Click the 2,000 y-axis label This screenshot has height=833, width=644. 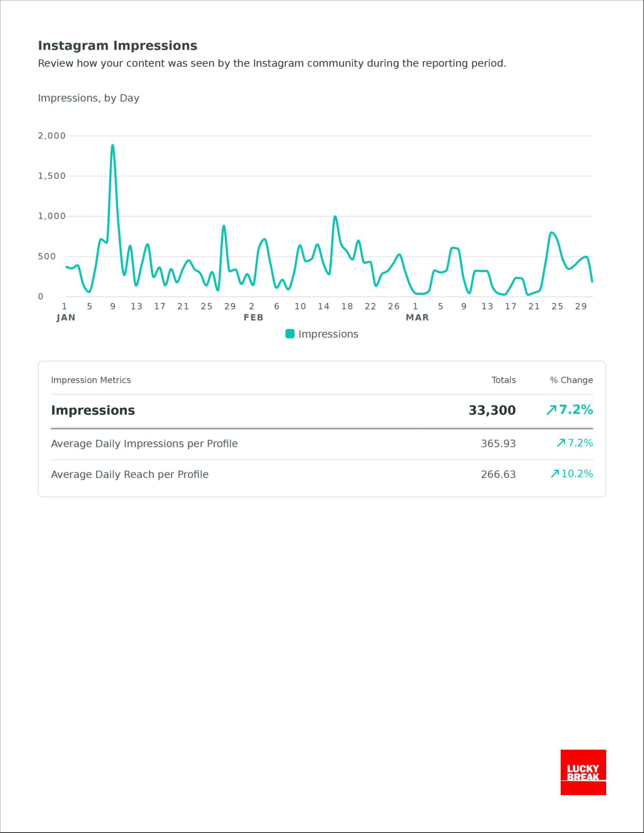[52, 136]
